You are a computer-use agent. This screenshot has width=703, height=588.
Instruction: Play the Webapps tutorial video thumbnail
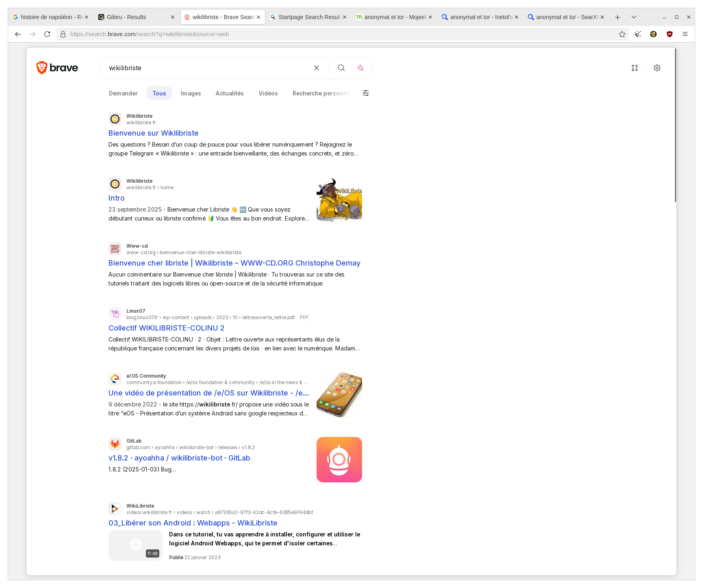[135, 545]
